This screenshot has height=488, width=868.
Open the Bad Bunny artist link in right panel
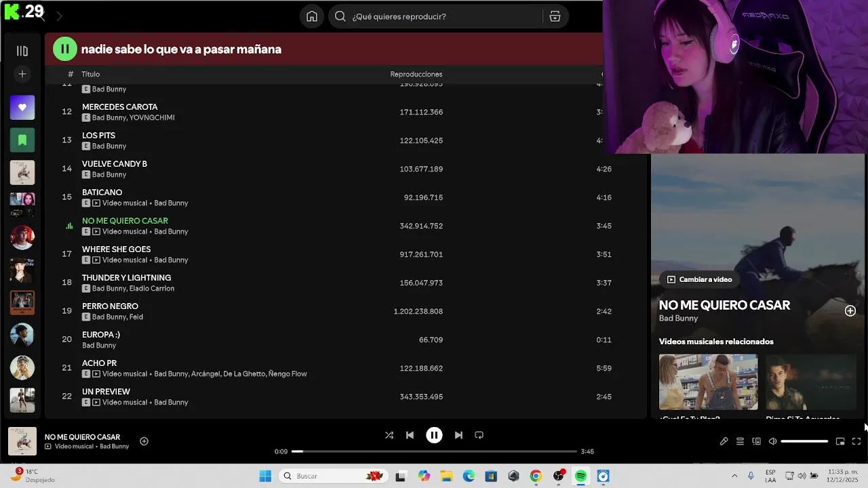point(678,319)
